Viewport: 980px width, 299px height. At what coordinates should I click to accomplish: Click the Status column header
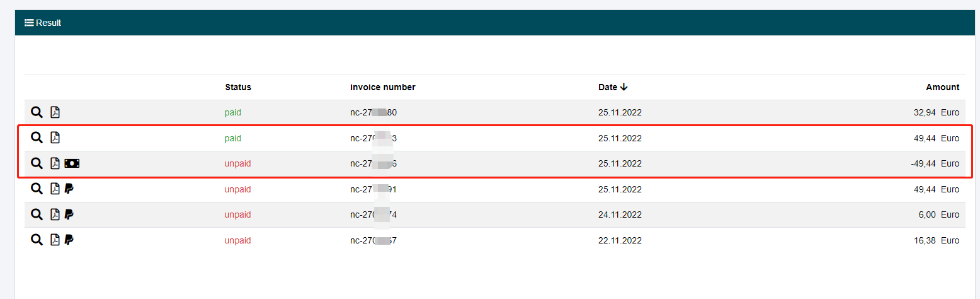(237, 87)
